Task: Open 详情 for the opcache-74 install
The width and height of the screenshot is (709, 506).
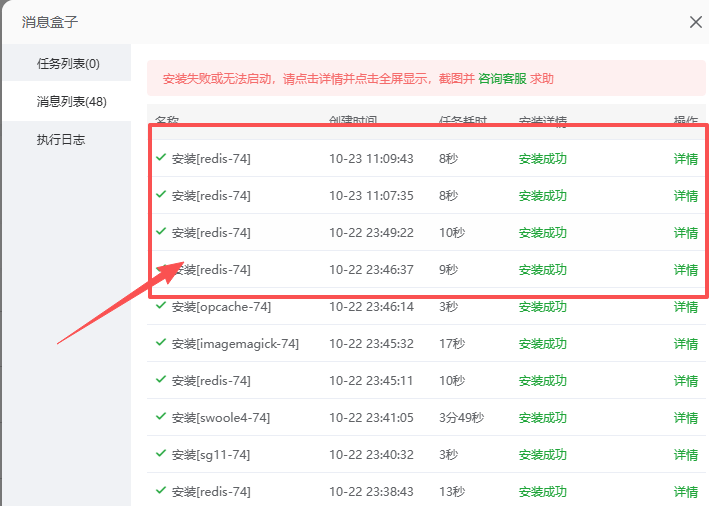Action: click(685, 307)
